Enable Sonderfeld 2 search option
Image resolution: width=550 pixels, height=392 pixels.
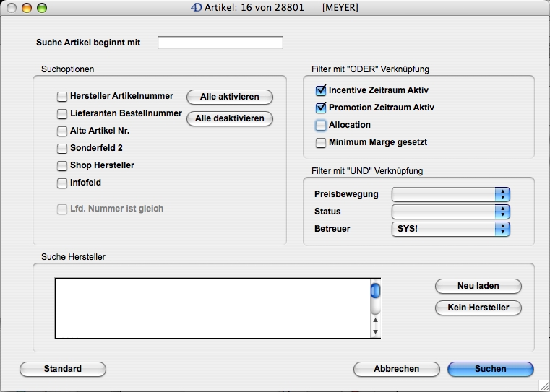click(62, 148)
